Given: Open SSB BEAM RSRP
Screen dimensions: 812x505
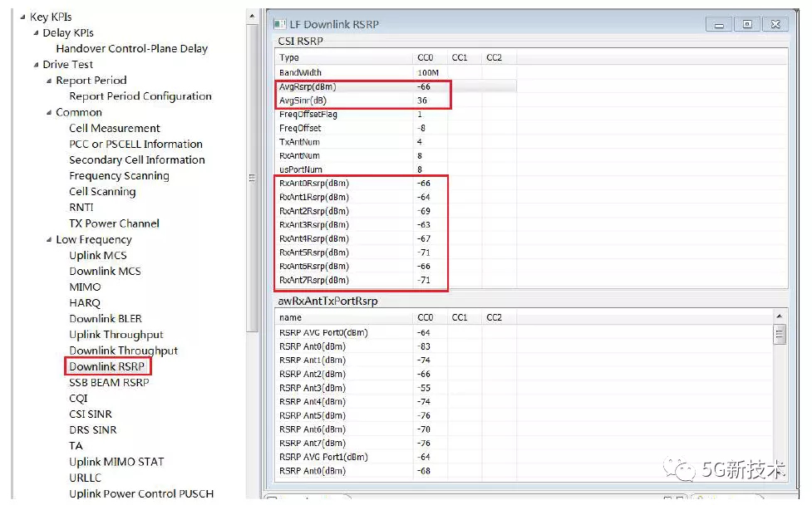Looking at the screenshot, I should coord(109,382).
